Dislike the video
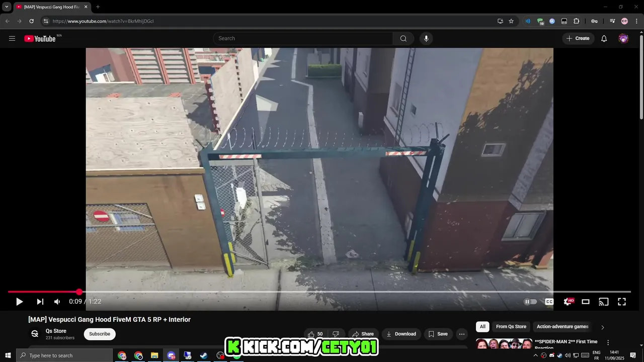The height and width of the screenshot is (362, 644). click(336, 334)
